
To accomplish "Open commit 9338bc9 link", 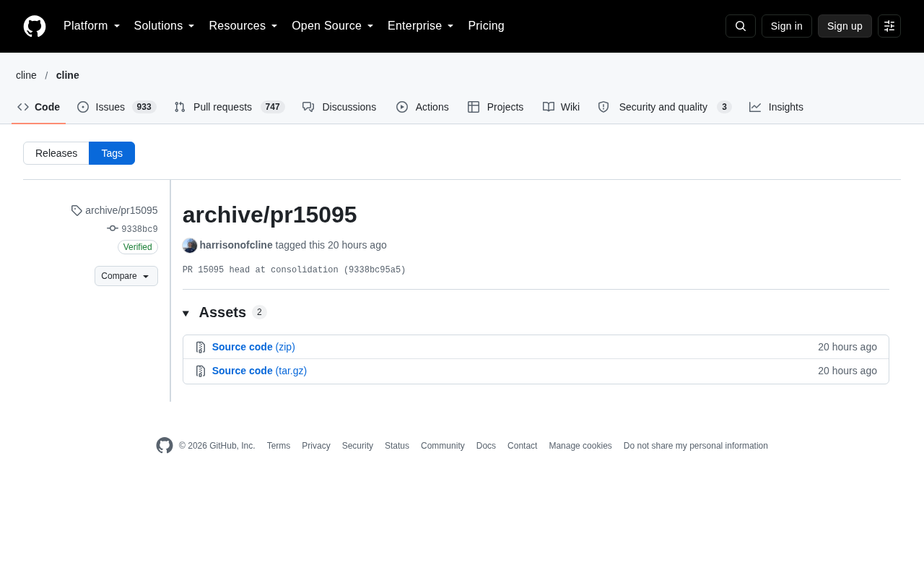I will pos(139,230).
